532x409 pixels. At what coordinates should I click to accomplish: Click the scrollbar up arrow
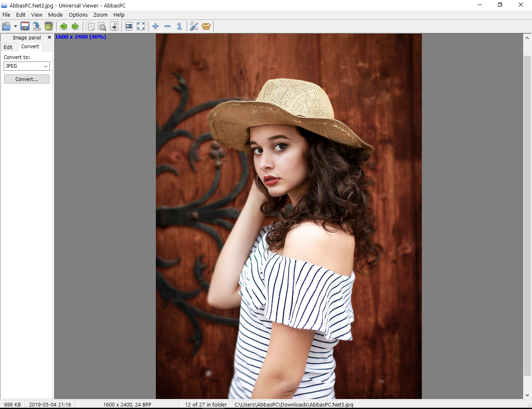coord(527,37)
